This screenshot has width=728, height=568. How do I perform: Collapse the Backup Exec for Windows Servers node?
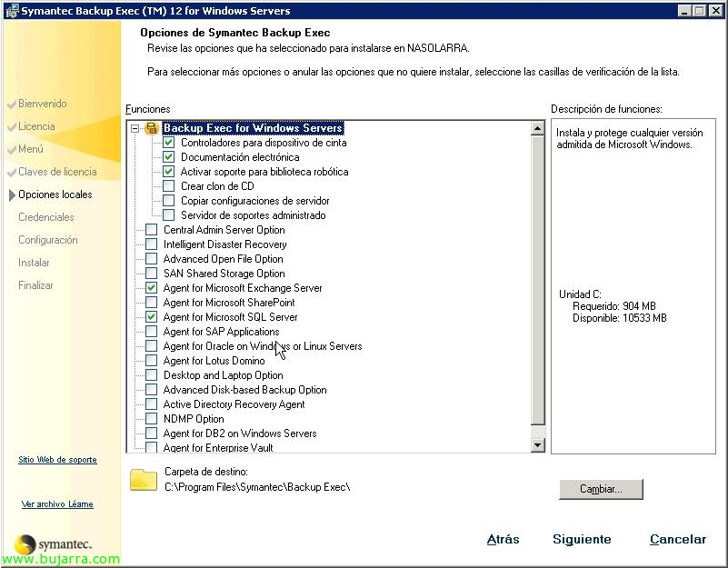135,128
